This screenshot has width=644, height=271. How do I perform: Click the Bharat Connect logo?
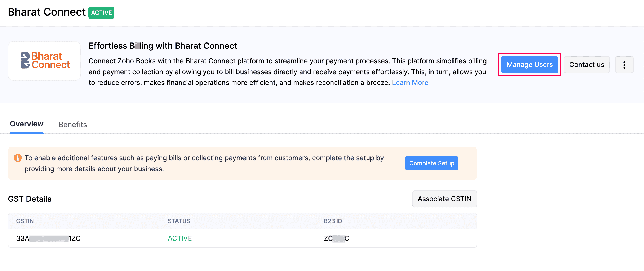pos(44,61)
